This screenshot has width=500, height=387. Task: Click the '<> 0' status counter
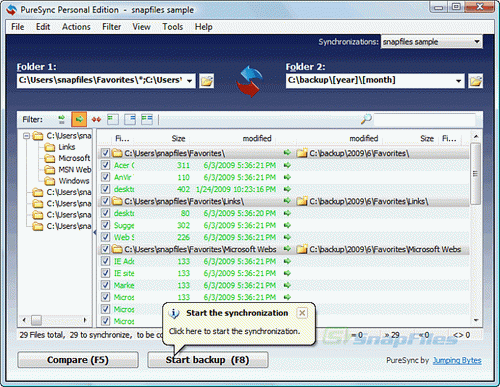[461, 335]
